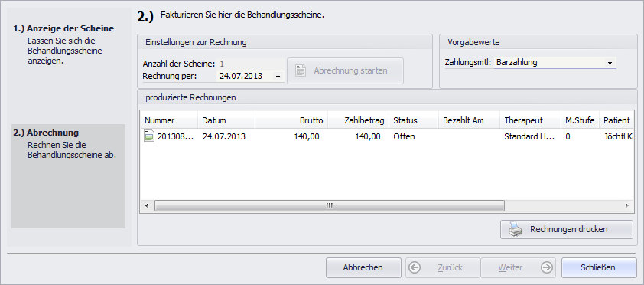The image size is (644, 285).
Task: Click the document icon on Abrechnung starten
Action: tap(301, 70)
